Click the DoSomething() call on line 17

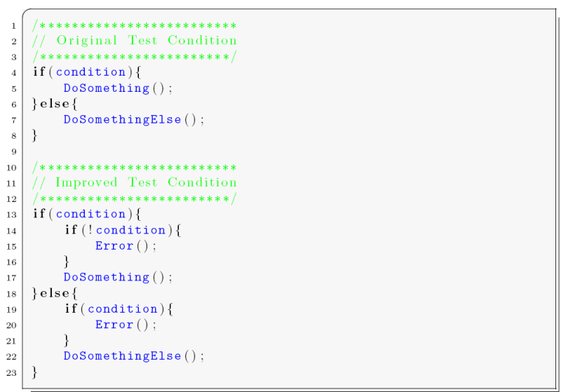118,277
